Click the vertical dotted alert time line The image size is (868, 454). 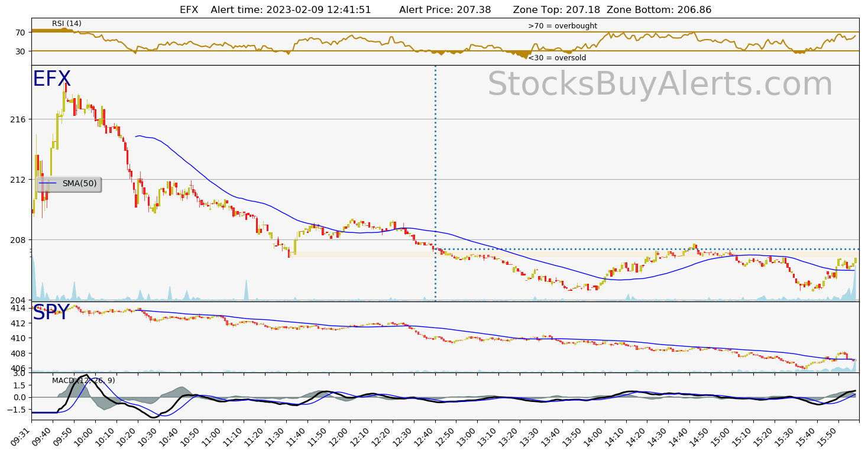click(435, 183)
